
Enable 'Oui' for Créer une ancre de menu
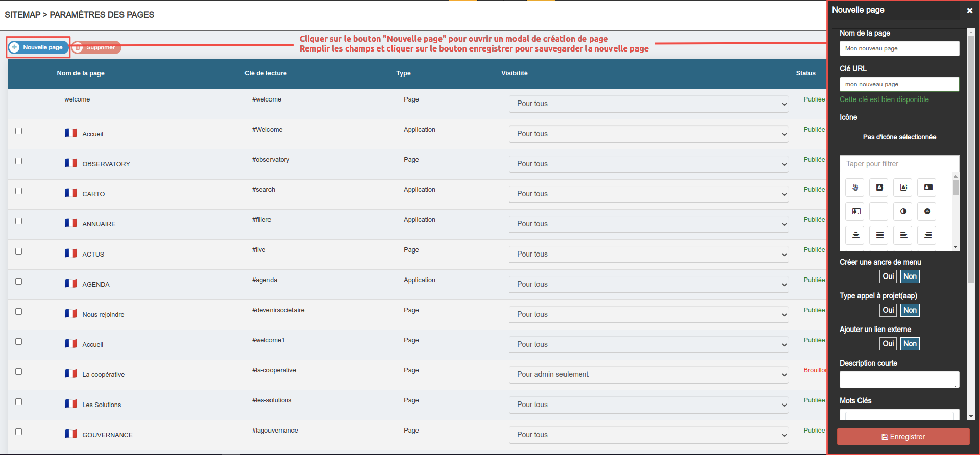coord(888,276)
